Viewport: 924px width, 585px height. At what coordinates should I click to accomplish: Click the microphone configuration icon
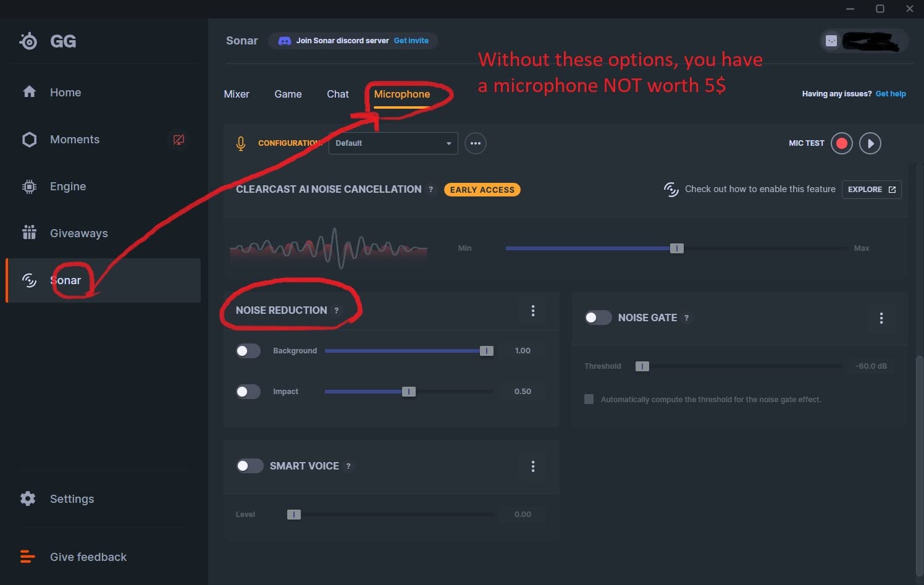pyautogui.click(x=241, y=143)
